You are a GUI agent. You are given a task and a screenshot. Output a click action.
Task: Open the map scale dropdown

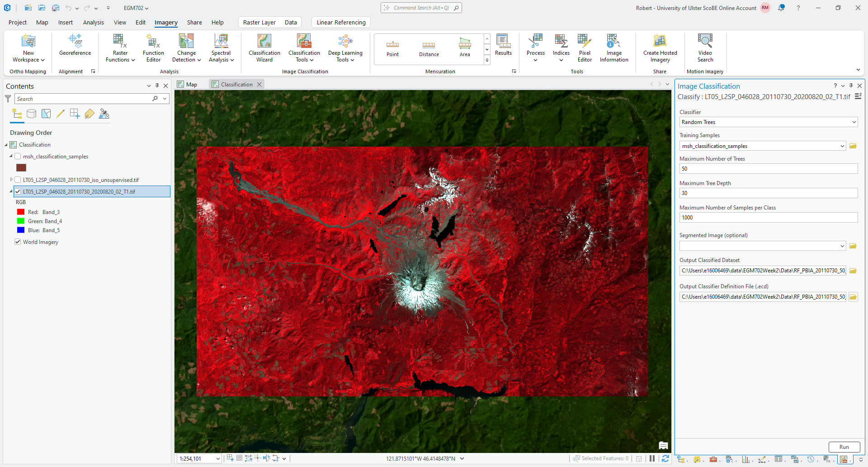[217, 459]
